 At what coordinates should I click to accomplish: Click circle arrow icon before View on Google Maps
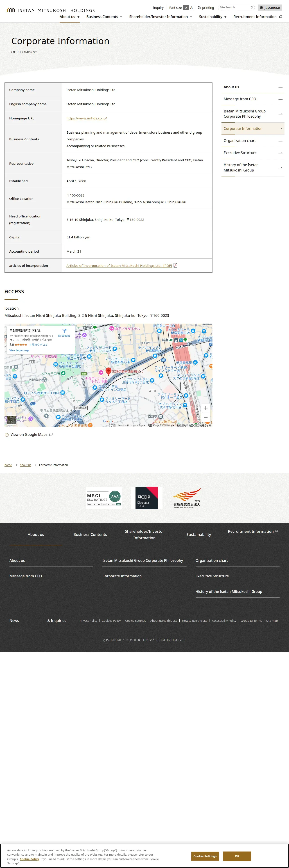7,435
